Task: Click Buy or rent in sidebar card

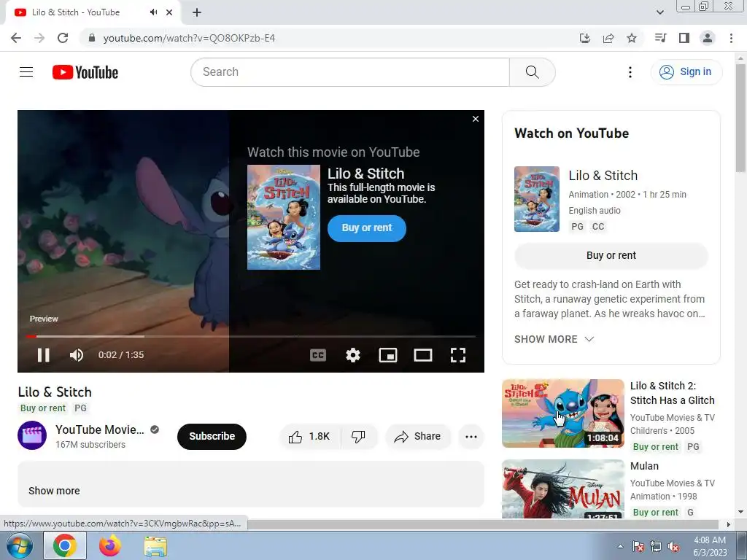Action: (611, 255)
